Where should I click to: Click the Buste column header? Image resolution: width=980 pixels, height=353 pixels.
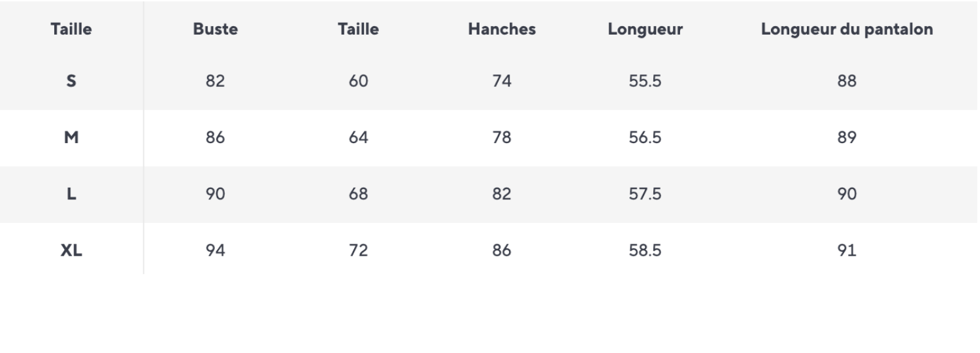click(x=215, y=29)
